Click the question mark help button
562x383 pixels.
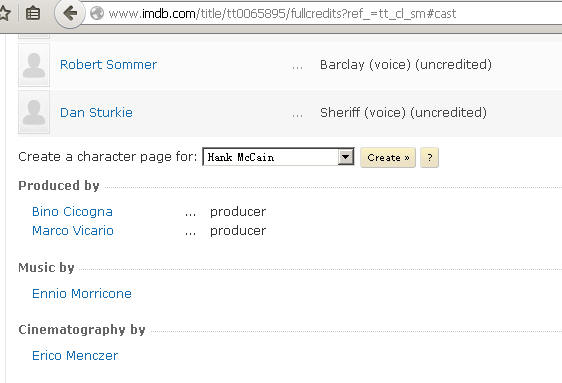coord(429,157)
